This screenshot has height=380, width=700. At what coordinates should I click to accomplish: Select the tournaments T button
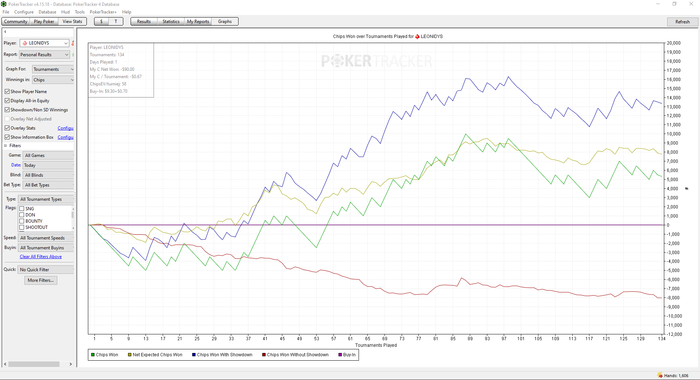[x=116, y=21]
